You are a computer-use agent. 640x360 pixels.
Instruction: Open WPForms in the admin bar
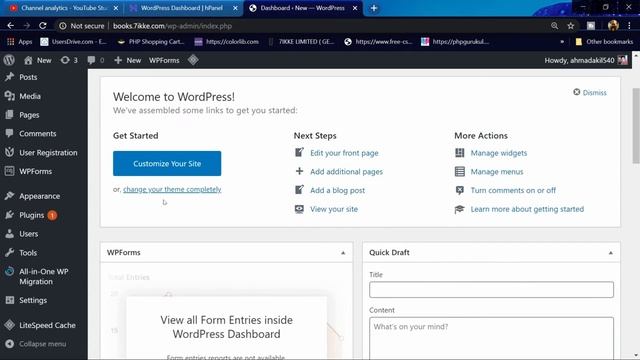coord(164,60)
